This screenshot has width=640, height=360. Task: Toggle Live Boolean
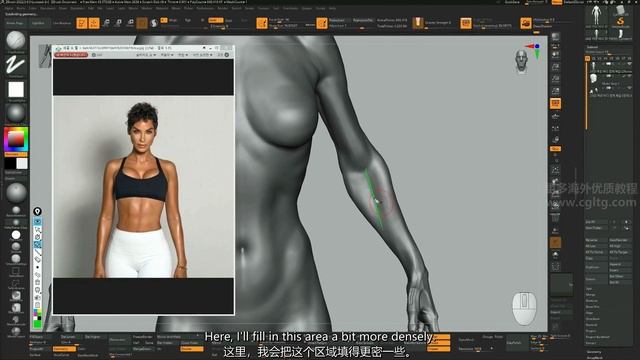click(62, 23)
